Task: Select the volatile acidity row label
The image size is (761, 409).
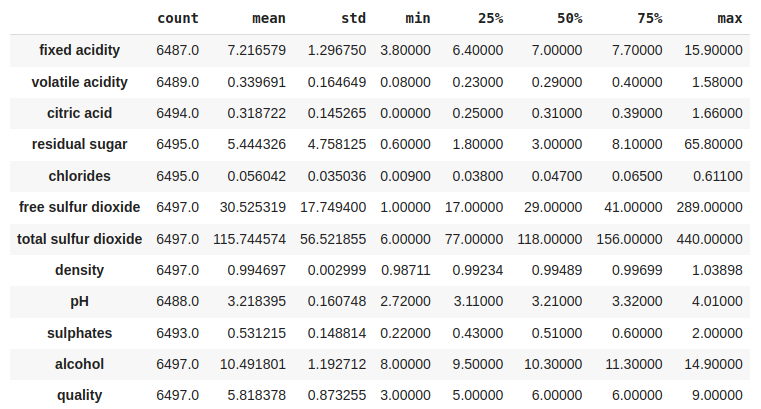Action: click(80, 82)
